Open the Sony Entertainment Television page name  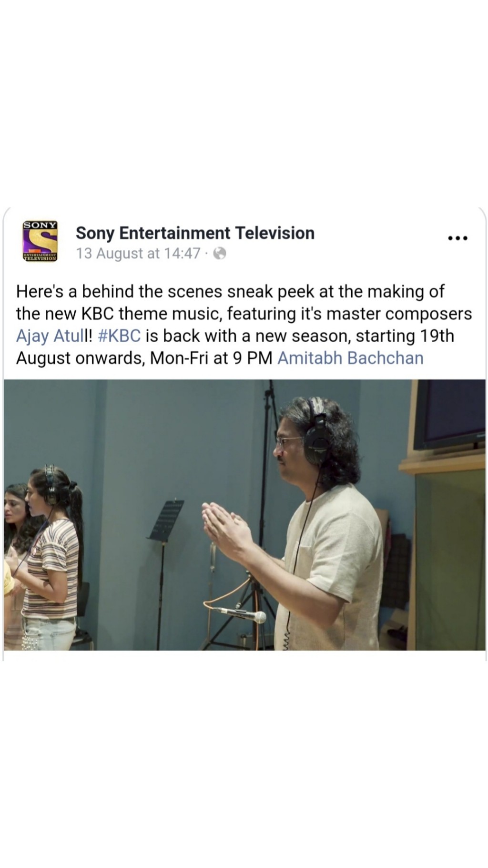[195, 233]
